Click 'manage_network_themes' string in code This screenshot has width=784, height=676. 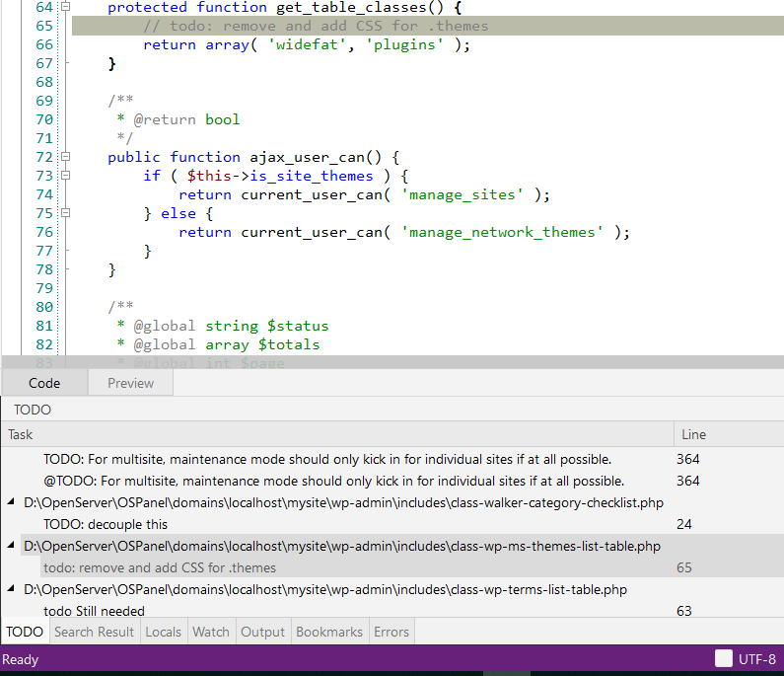502,232
